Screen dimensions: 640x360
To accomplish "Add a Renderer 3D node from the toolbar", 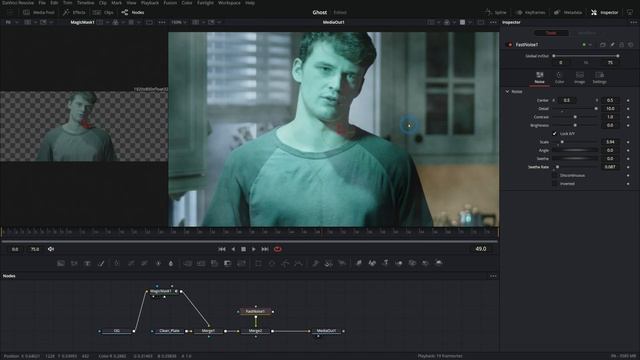I will click(x=439, y=263).
